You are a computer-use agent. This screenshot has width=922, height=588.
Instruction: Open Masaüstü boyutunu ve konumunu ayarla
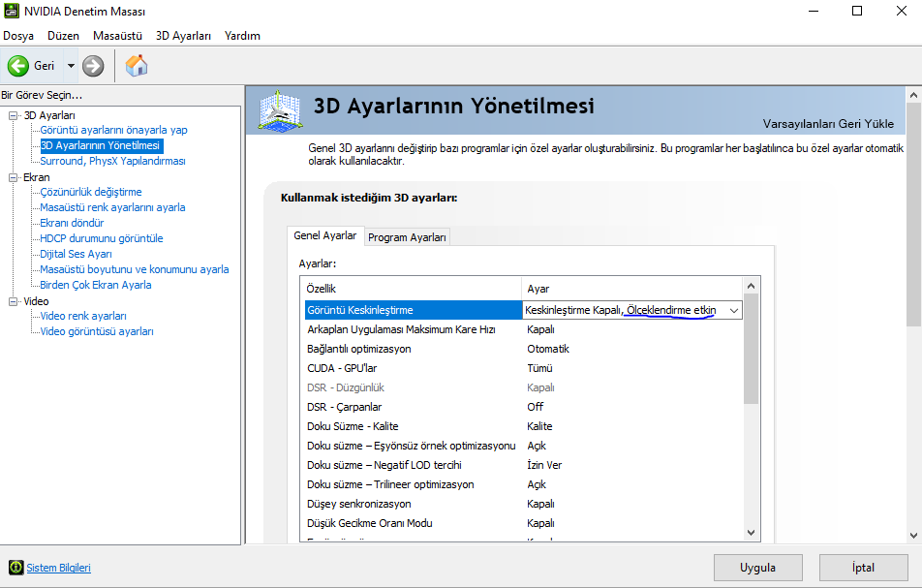click(134, 269)
